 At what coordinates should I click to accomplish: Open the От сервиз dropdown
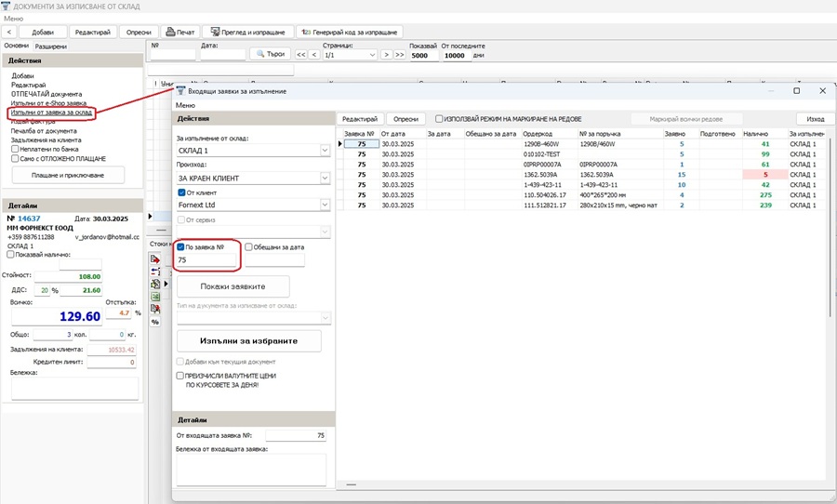(325, 232)
